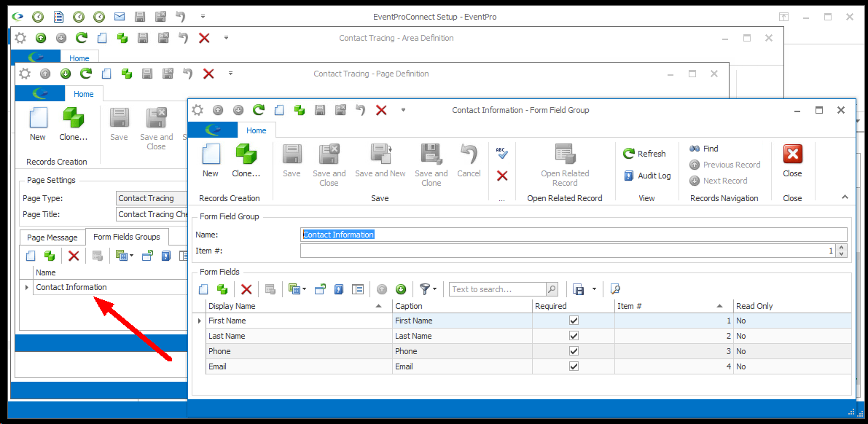868x424 pixels.
Task: Open quick access customize dropdown in EventPro main title bar
Action: pyautogui.click(x=203, y=17)
